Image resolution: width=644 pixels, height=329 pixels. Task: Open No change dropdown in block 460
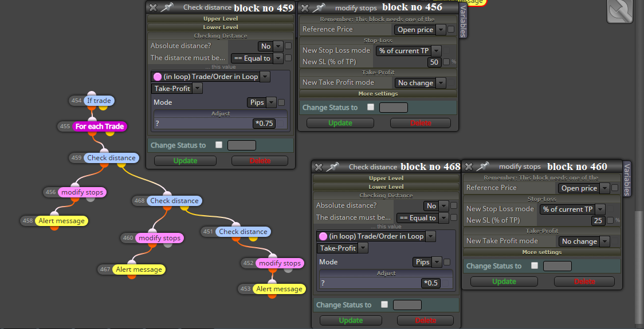[584, 241]
